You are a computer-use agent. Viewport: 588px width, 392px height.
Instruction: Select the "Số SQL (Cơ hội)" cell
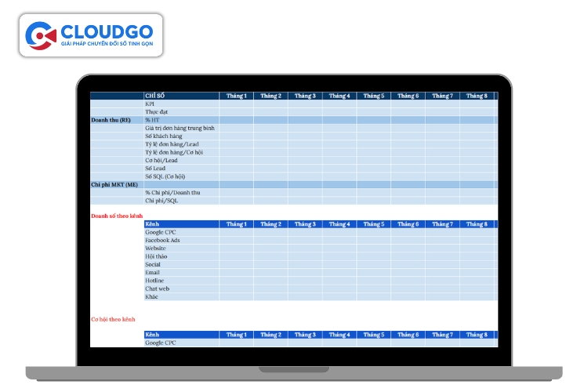(165, 176)
